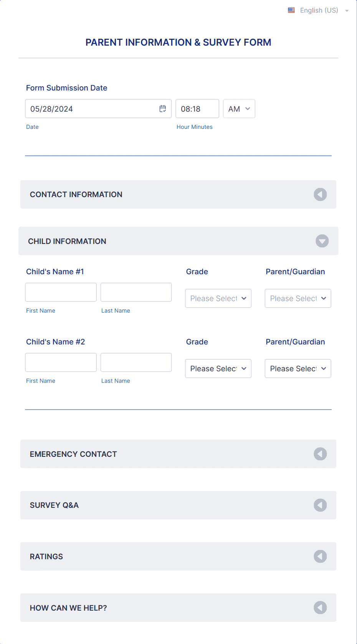
Task: Open the Parent/Guardian dropdown for Child #1
Action: [298, 298]
